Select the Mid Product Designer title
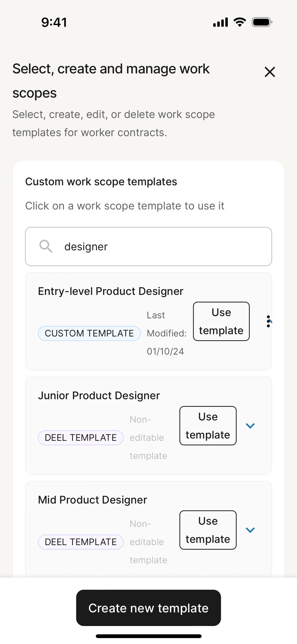Image resolution: width=297 pixels, height=644 pixels. (x=92, y=500)
